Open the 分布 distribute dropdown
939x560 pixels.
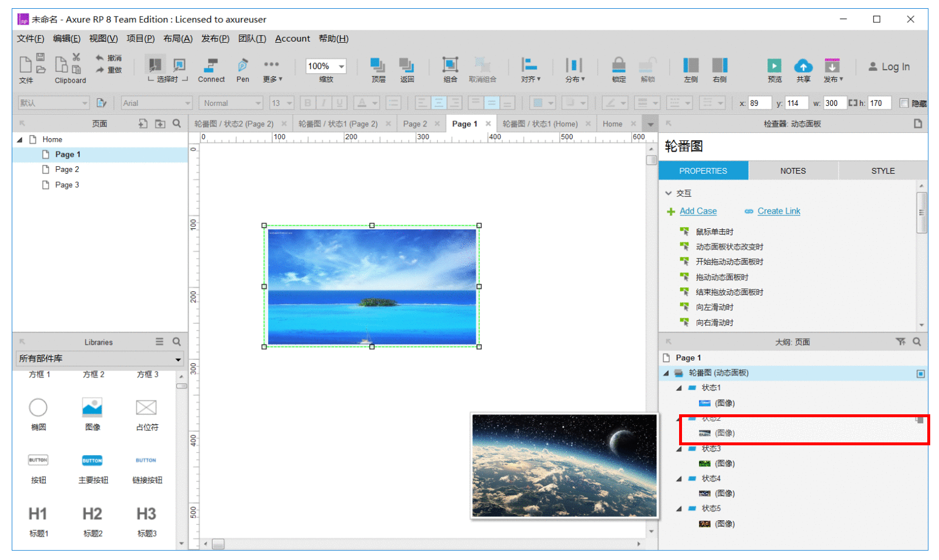pos(574,70)
